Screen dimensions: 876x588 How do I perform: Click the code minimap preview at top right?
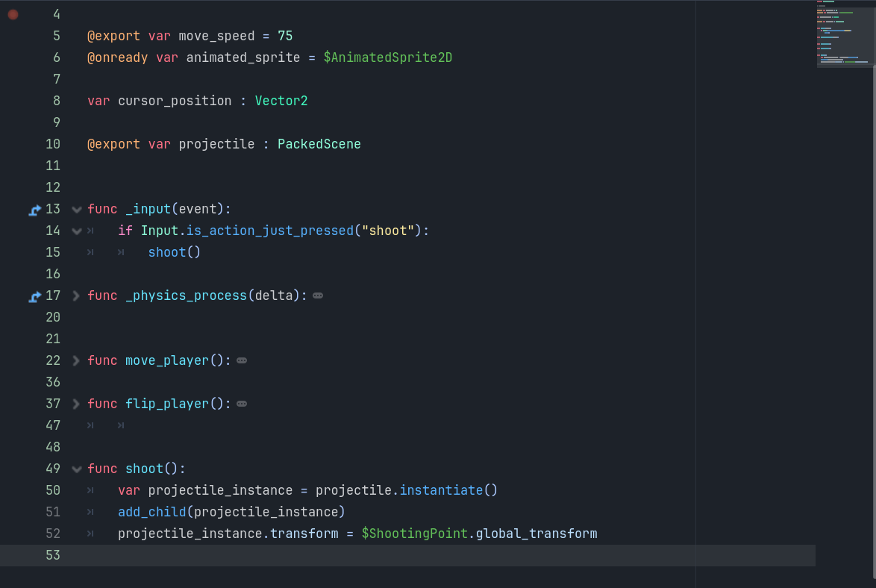click(x=845, y=34)
